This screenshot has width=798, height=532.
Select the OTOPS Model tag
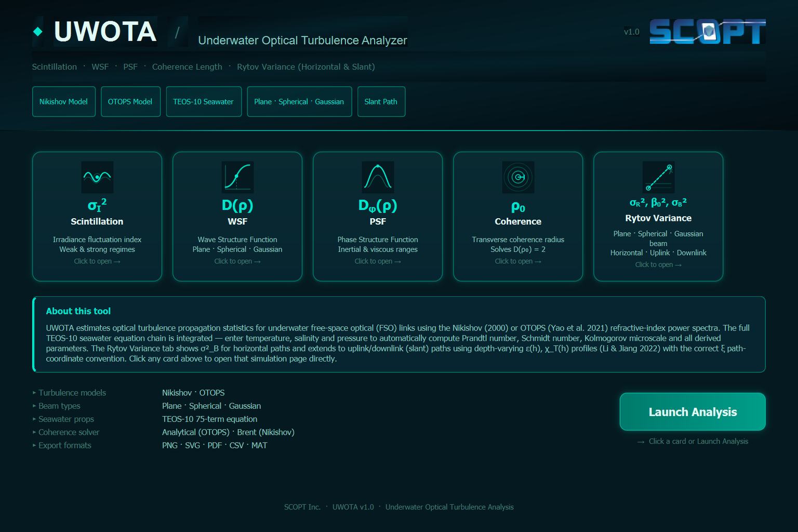click(130, 102)
